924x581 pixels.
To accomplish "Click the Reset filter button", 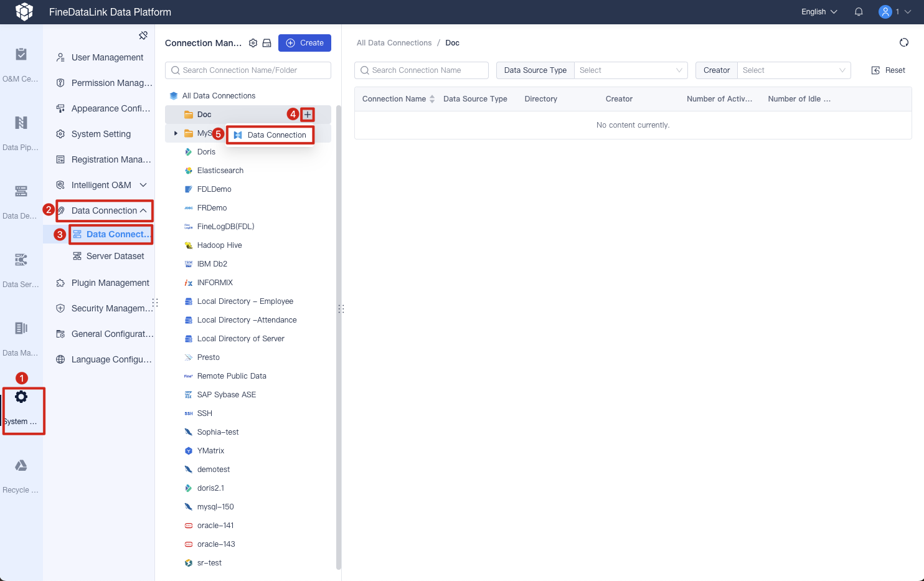I will point(888,70).
